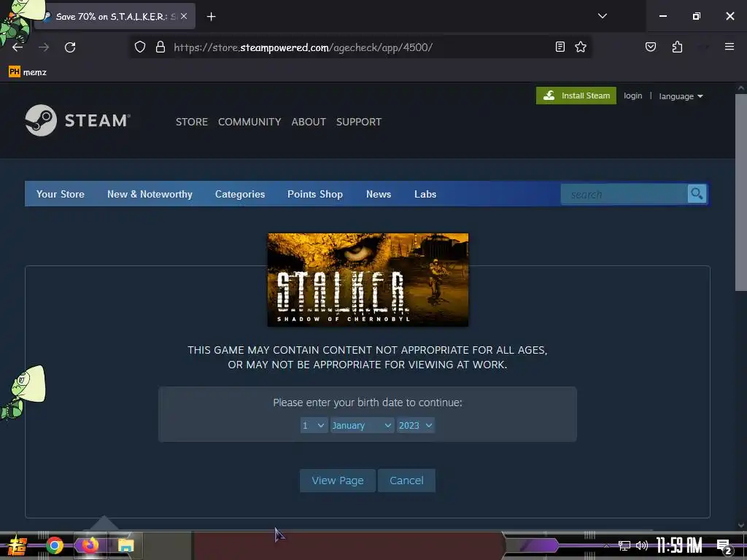Toggle reader view icon in address bar

[560, 47]
